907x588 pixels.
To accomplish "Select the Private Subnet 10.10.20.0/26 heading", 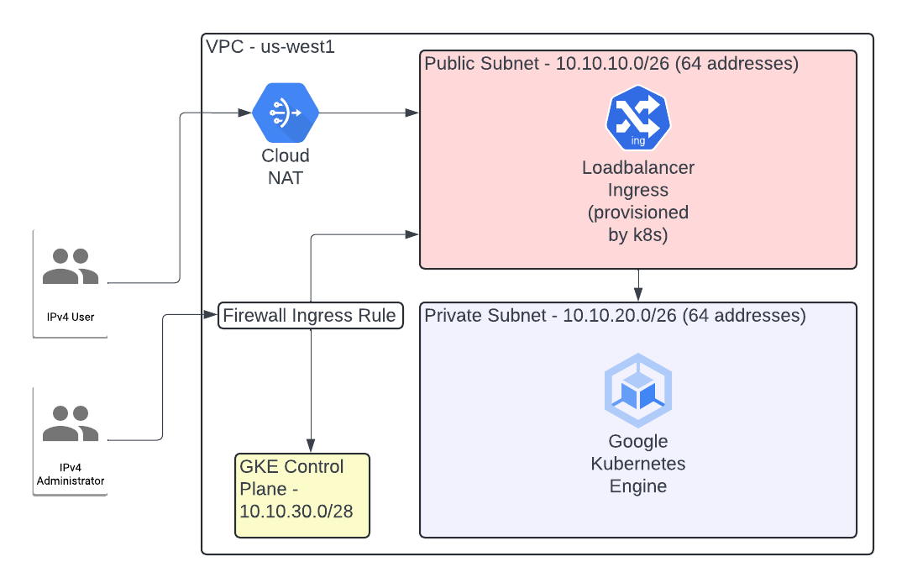I will pos(615,315).
